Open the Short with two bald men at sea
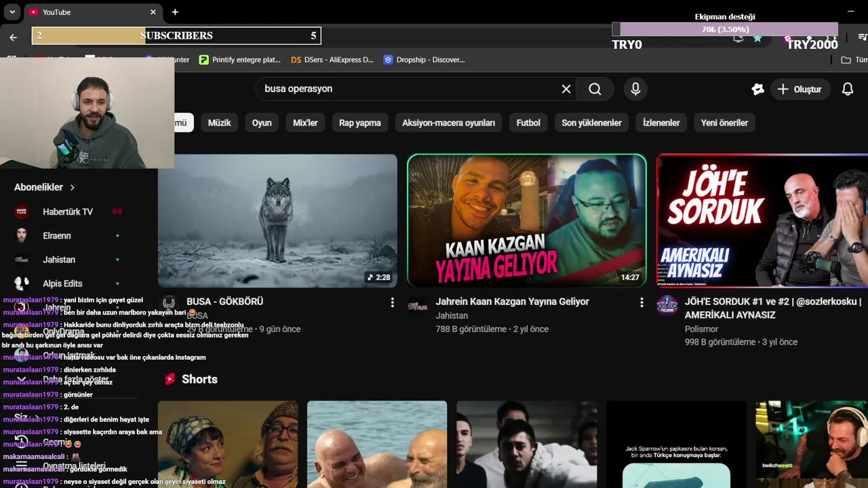This screenshot has width=868, height=488. click(x=377, y=445)
